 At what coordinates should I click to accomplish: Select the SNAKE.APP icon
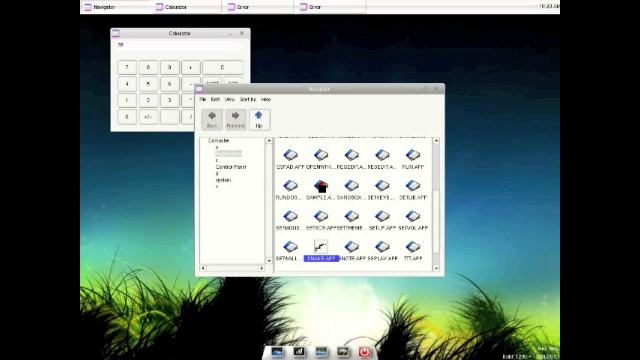[321, 251]
